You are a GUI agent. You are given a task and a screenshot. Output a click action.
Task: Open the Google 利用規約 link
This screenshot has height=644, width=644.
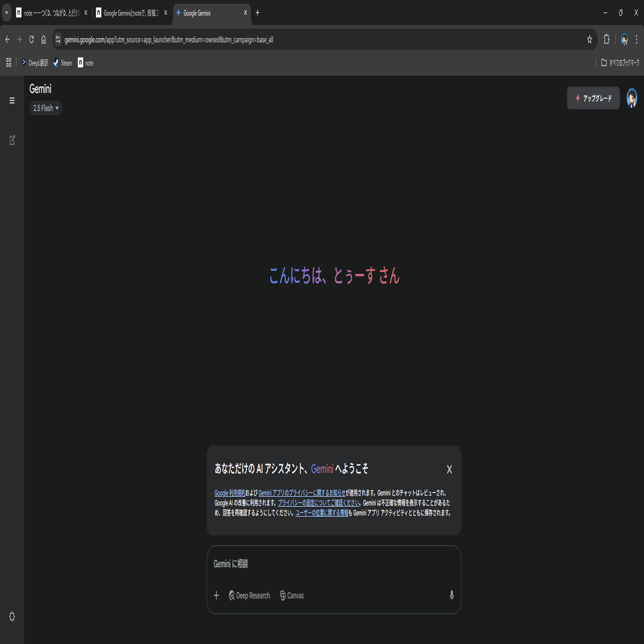230,493
